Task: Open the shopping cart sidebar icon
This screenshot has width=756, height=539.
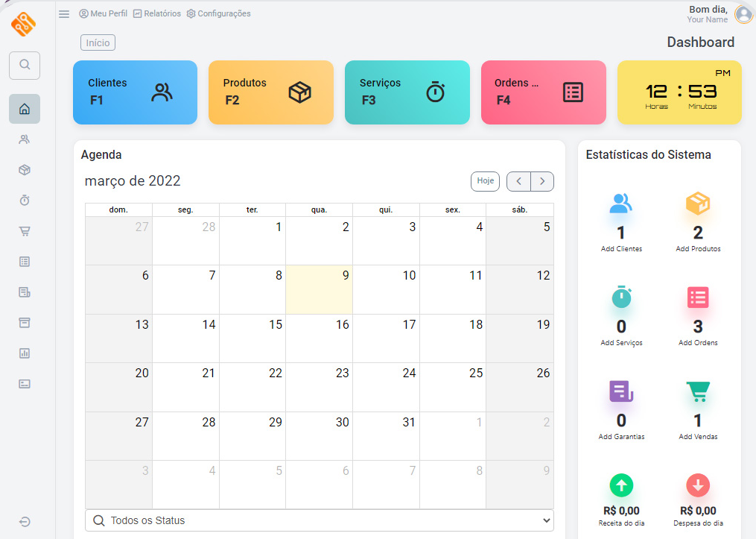Action: (25, 231)
